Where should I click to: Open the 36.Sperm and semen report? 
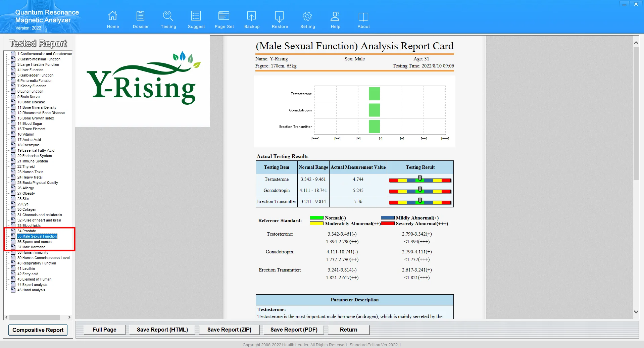click(35, 242)
